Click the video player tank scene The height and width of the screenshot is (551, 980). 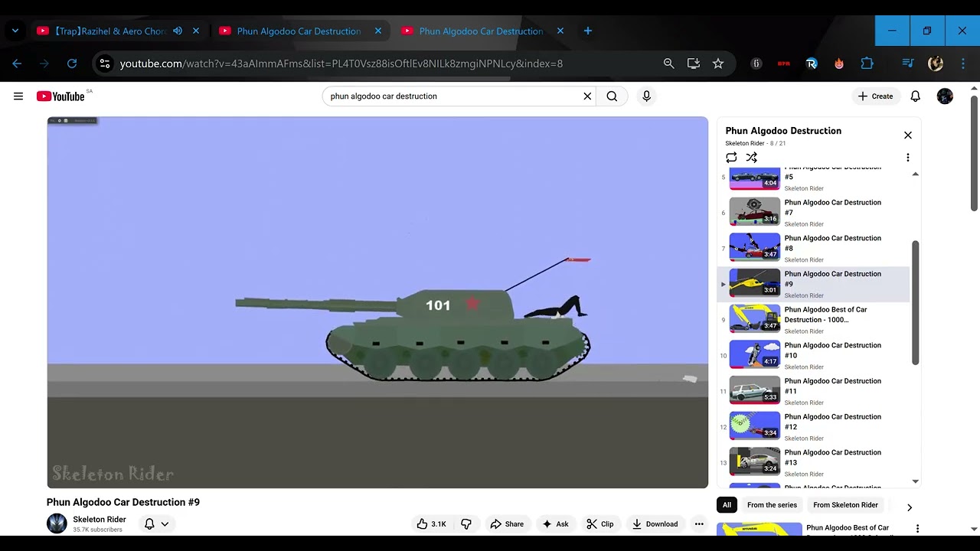tap(377, 302)
